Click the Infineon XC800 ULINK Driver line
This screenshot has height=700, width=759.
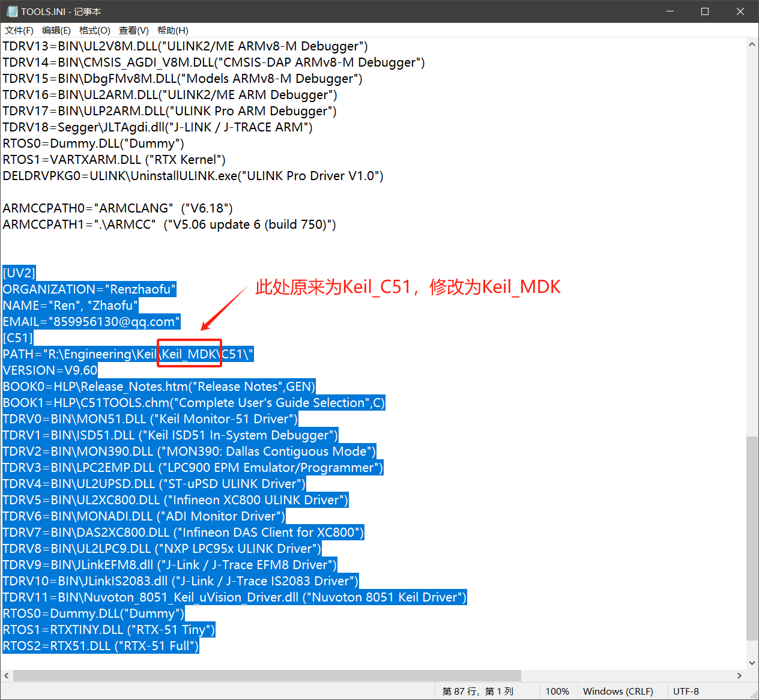tap(175, 500)
